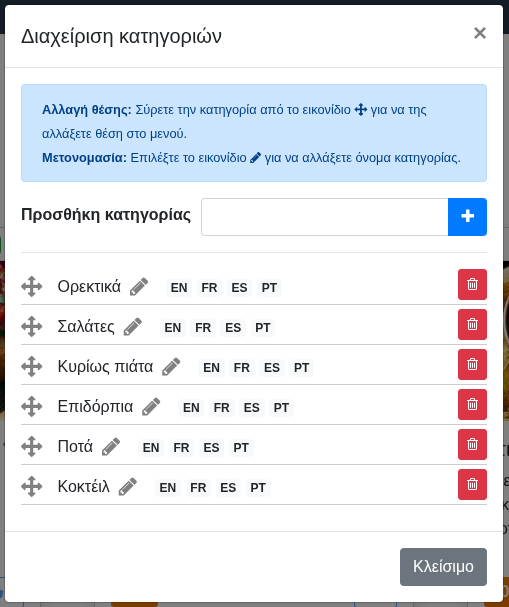Open ES translation for Κυρίως πιάτα
The height and width of the screenshot is (607, 509).
click(272, 367)
